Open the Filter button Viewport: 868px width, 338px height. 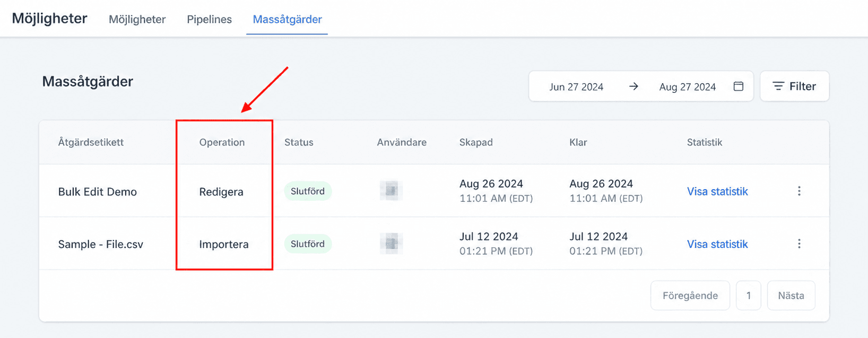click(794, 86)
